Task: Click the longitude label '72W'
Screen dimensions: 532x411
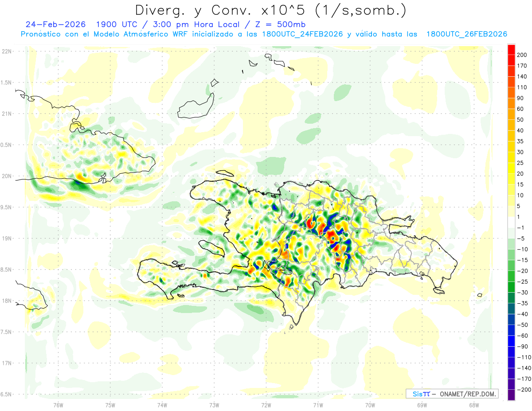Action: click(x=266, y=404)
